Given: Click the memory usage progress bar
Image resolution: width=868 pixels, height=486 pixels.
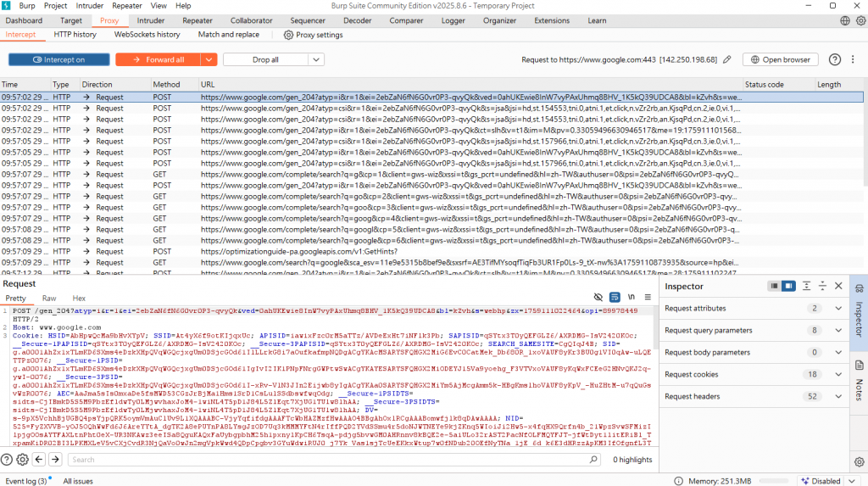Looking at the screenshot, I should pos(774,481).
